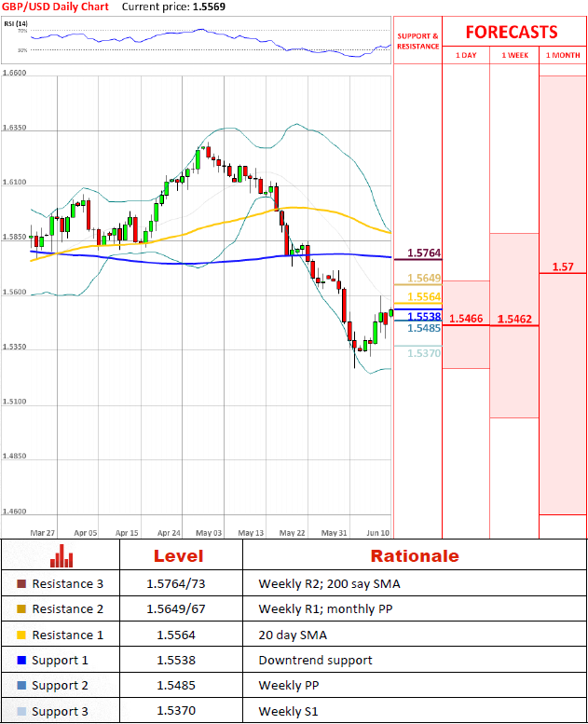The height and width of the screenshot is (724, 588).
Task: Click the 1 month forecast value 1.57
Action: (563, 266)
